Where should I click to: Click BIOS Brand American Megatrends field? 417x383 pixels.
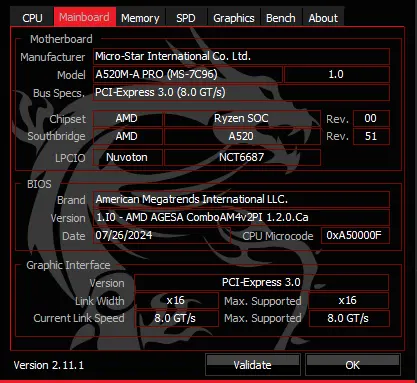pyautogui.click(x=241, y=199)
